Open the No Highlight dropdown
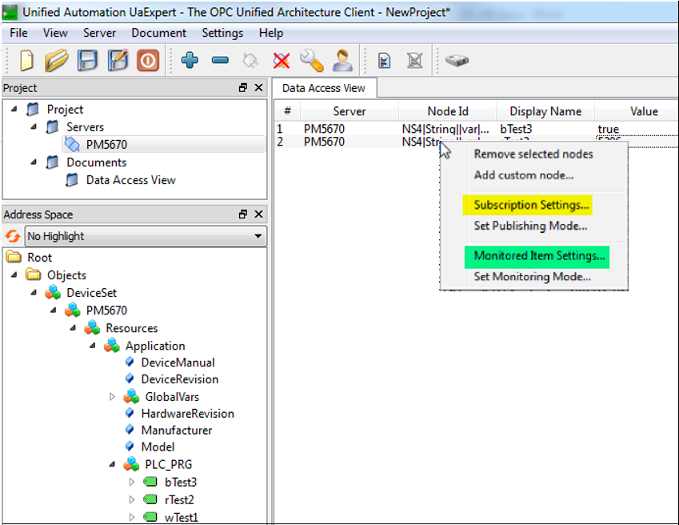 pos(146,236)
